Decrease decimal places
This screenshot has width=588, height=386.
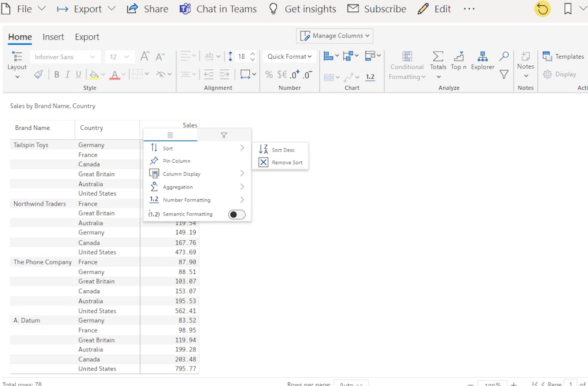[x=307, y=75]
